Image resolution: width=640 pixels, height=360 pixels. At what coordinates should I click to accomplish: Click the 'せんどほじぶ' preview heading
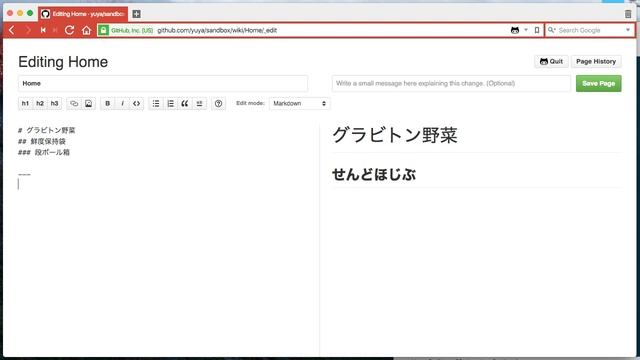(x=374, y=175)
